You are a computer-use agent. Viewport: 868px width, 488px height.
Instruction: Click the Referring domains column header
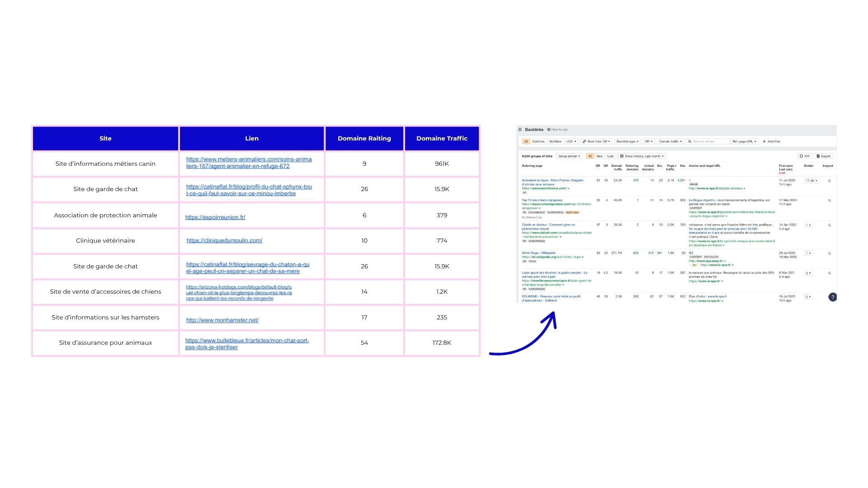click(x=632, y=167)
